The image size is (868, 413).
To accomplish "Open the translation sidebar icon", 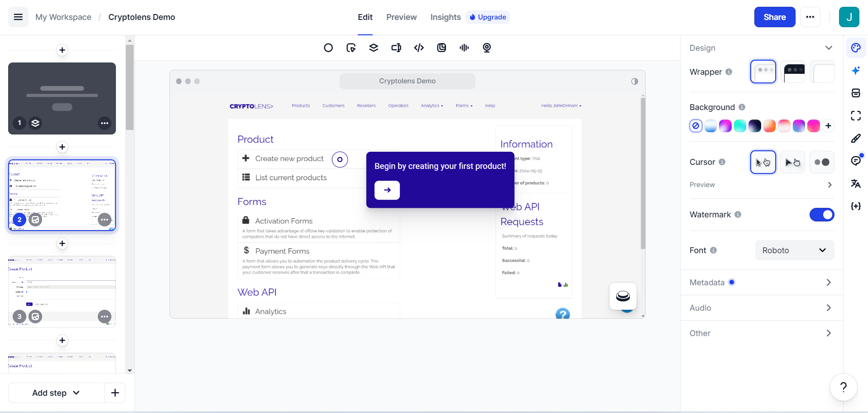I will click(856, 184).
